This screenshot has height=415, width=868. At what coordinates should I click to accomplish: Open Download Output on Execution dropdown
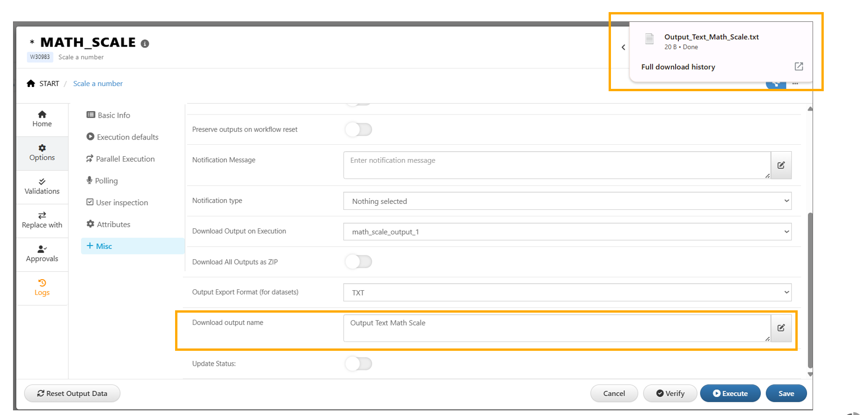567,232
